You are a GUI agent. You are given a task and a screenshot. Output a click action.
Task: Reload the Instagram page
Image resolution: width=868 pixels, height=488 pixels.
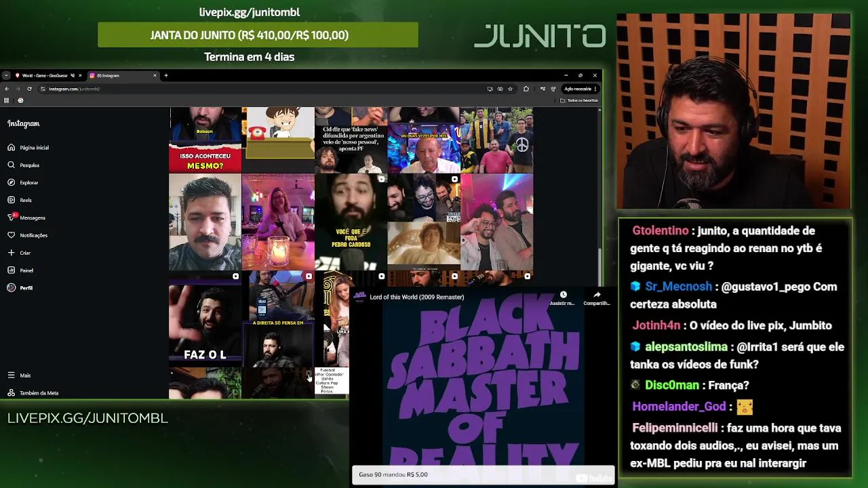pyautogui.click(x=29, y=89)
